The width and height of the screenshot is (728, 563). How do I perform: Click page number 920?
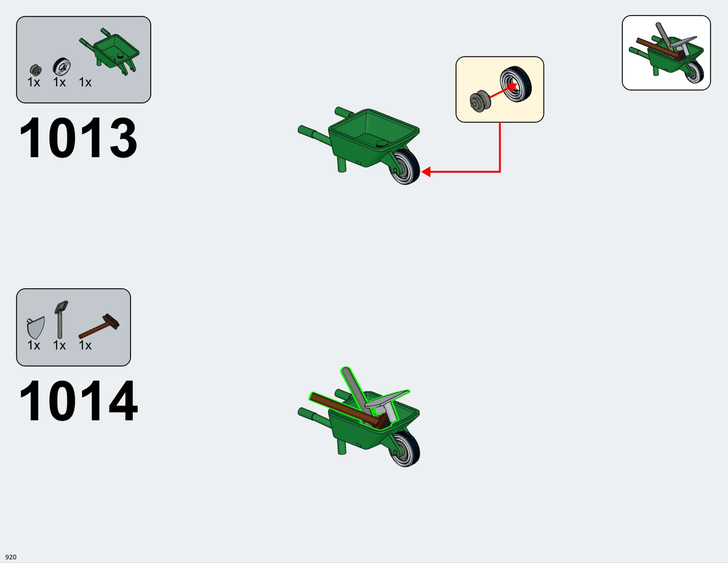pyautogui.click(x=11, y=557)
